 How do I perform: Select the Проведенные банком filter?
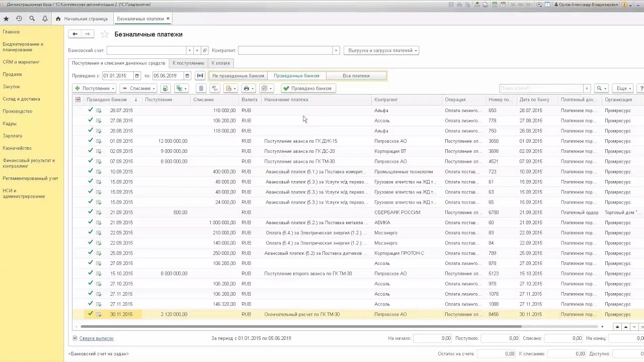click(296, 75)
